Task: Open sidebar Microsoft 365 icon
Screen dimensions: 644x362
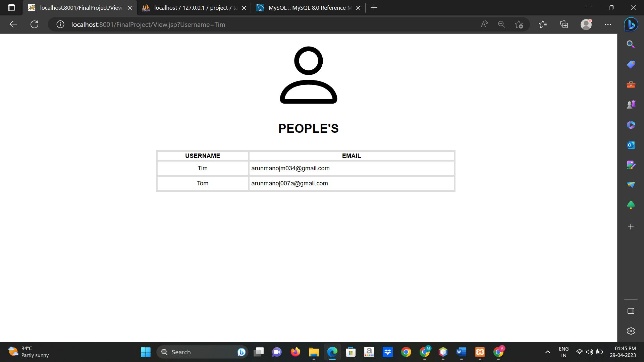Action: (x=631, y=125)
